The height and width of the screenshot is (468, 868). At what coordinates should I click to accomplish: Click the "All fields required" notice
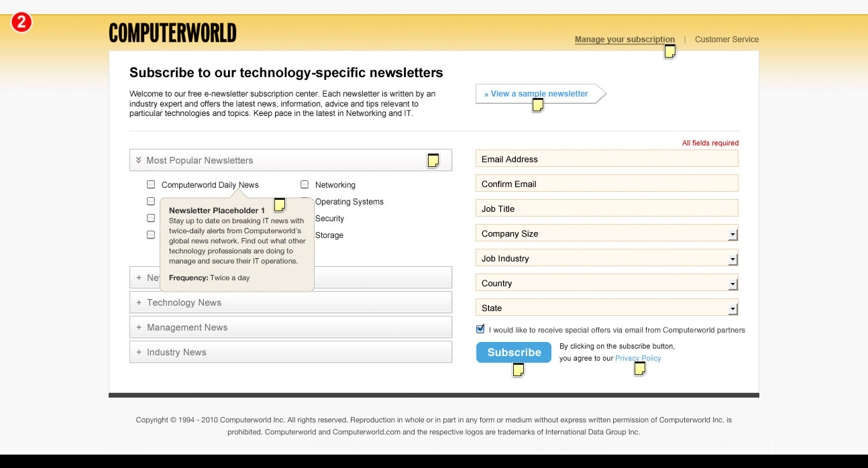coord(710,143)
